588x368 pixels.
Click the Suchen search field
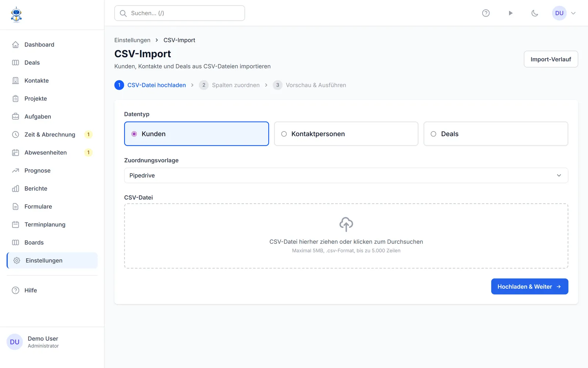180,13
